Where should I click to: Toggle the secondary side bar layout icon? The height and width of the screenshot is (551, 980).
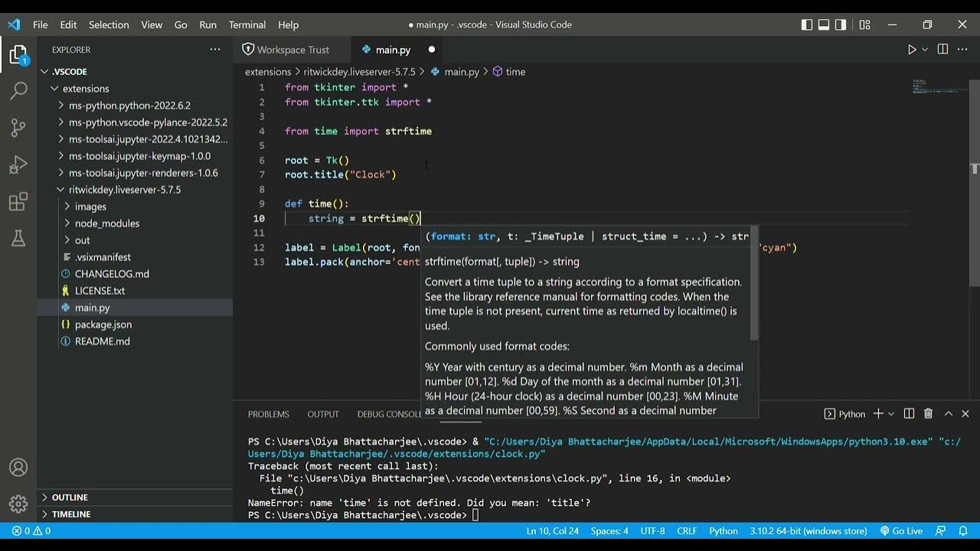point(841,24)
